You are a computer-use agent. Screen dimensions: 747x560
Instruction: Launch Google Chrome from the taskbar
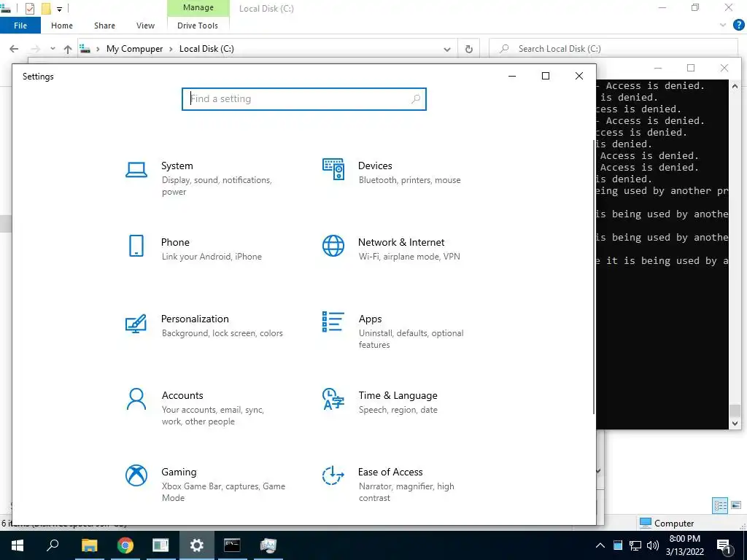(125, 545)
